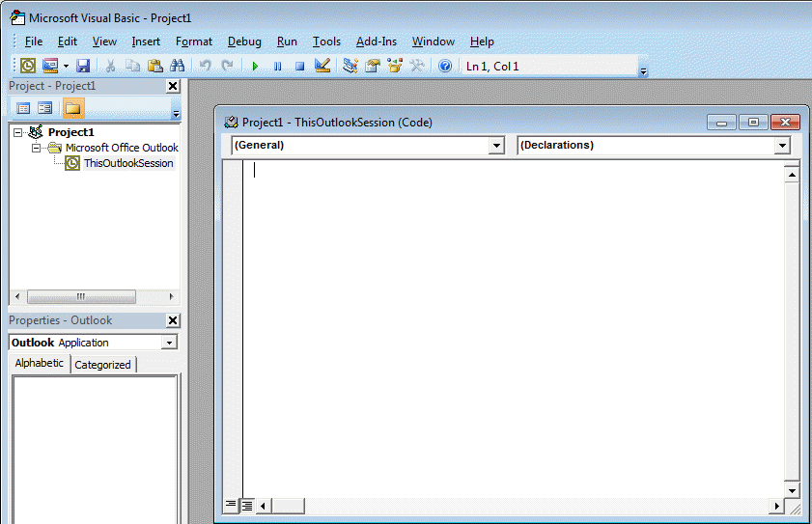Open the Insert menu

[146, 41]
